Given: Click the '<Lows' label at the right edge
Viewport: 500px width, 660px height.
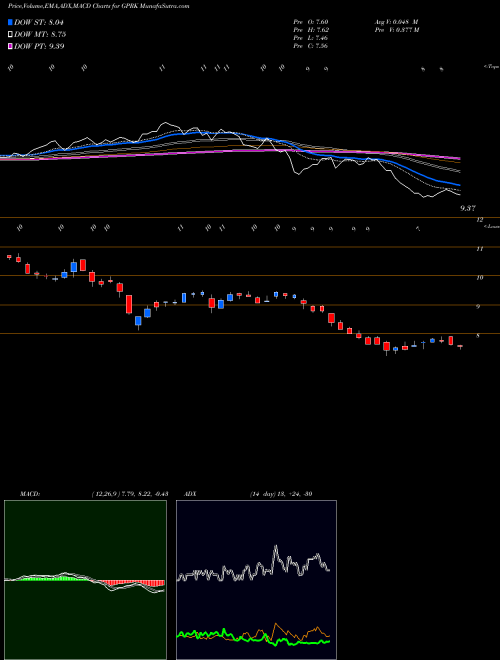Looking at the screenshot, I should (x=491, y=226).
